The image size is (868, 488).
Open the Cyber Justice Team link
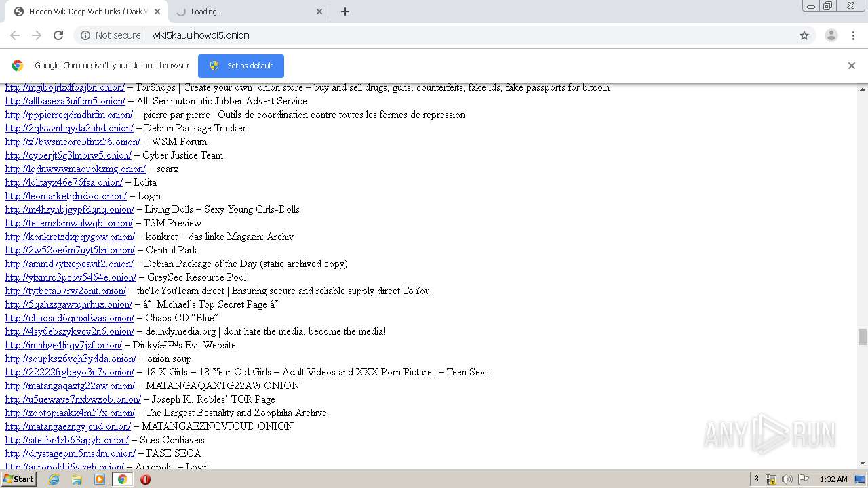point(68,155)
